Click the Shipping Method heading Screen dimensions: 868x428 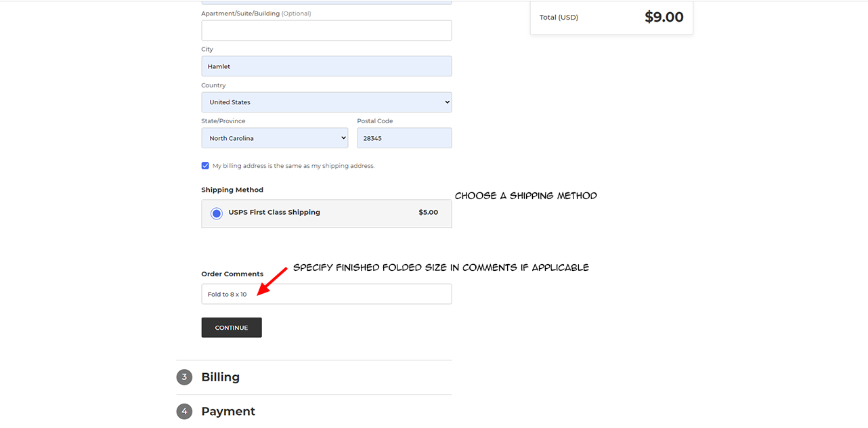(x=232, y=190)
